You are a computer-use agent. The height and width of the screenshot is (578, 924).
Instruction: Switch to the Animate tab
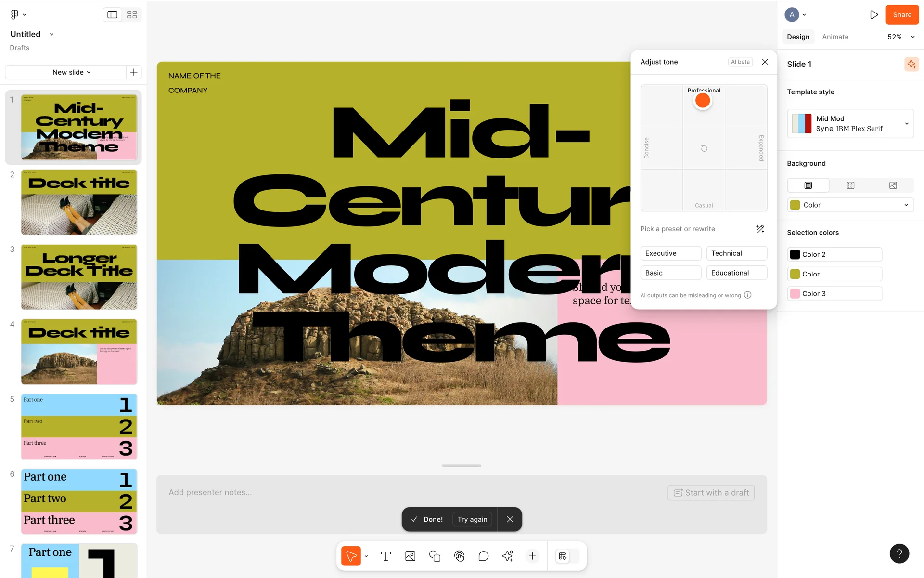(835, 37)
